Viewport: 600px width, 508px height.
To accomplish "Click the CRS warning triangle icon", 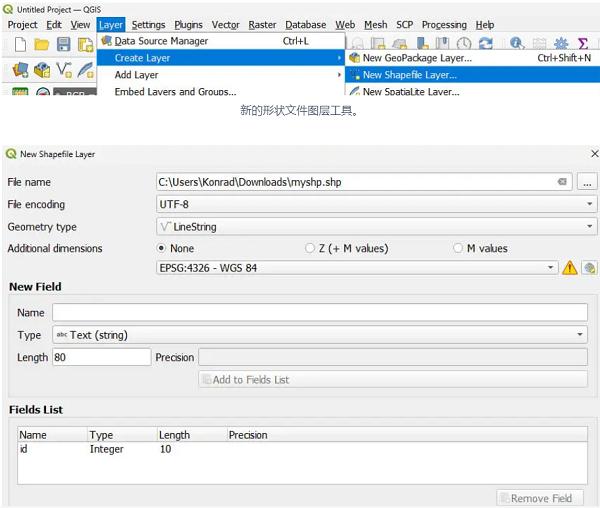I will 569,268.
